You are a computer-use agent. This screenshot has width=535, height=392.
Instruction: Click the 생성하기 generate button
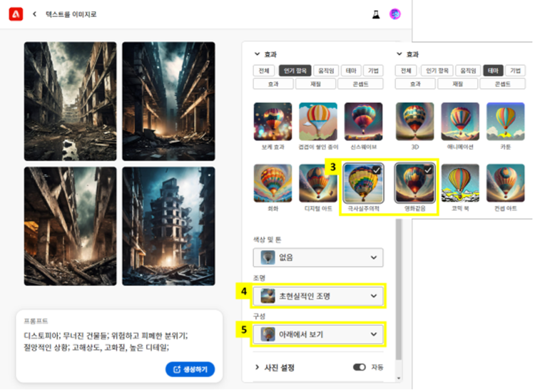(x=190, y=369)
